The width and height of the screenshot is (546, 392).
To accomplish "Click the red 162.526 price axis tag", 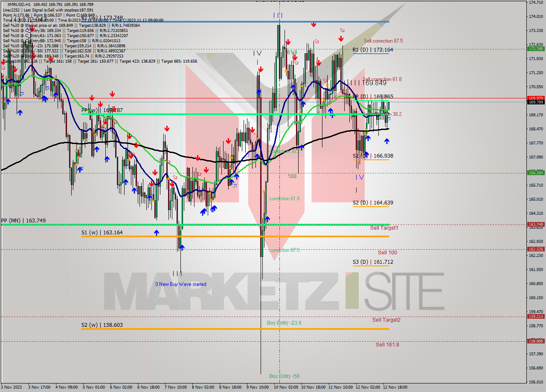I will coord(535,249).
